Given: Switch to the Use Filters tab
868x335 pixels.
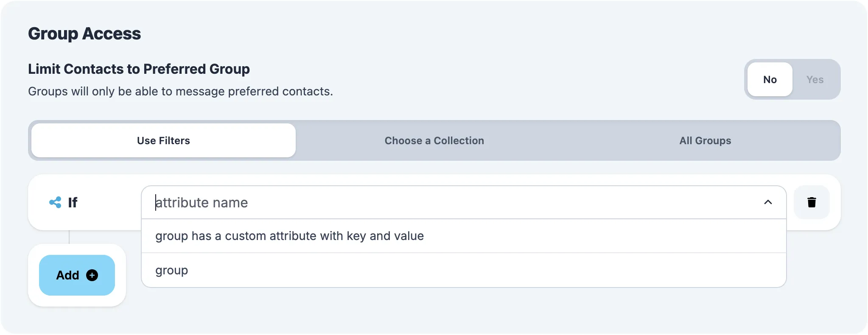Looking at the screenshot, I should click(163, 140).
